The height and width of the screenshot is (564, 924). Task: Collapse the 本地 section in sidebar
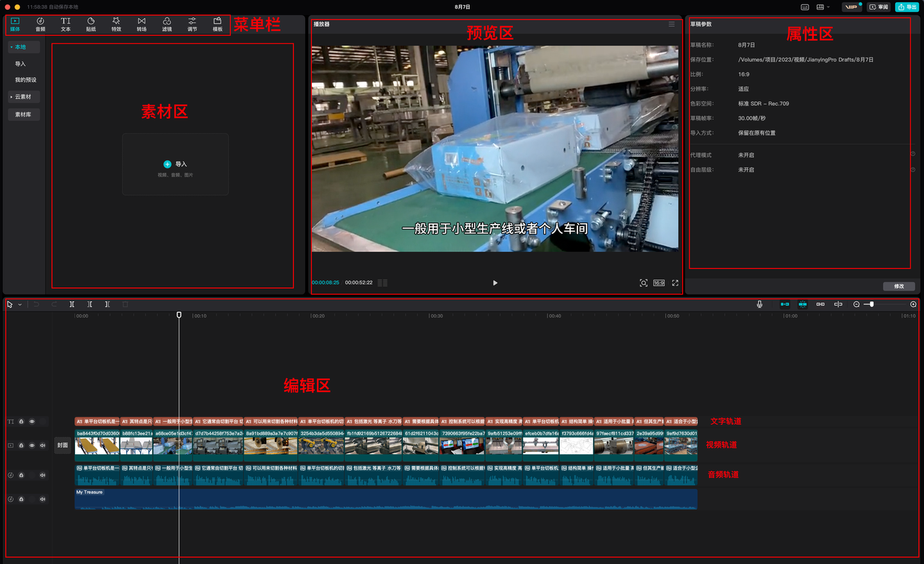tap(12, 47)
